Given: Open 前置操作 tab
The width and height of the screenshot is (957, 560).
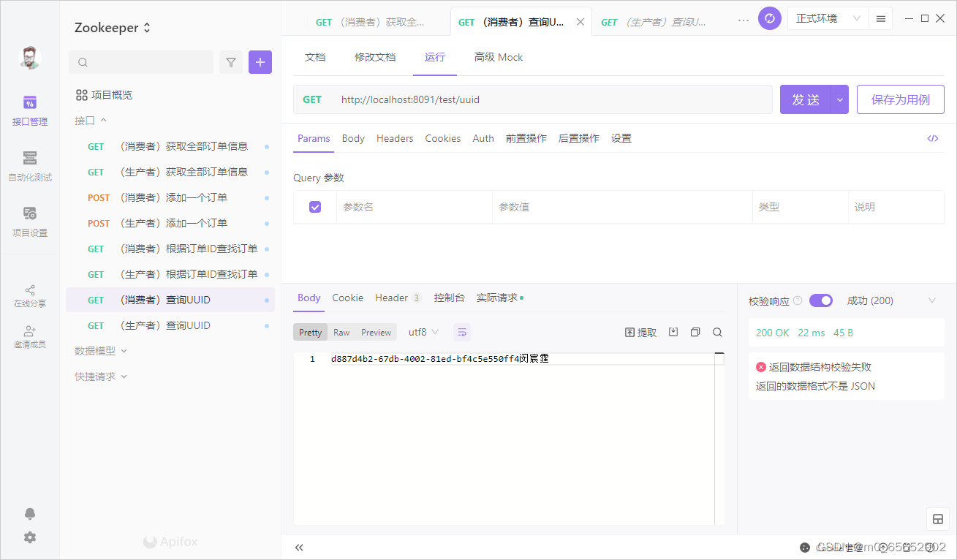Looking at the screenshot, I should (526, 138).
